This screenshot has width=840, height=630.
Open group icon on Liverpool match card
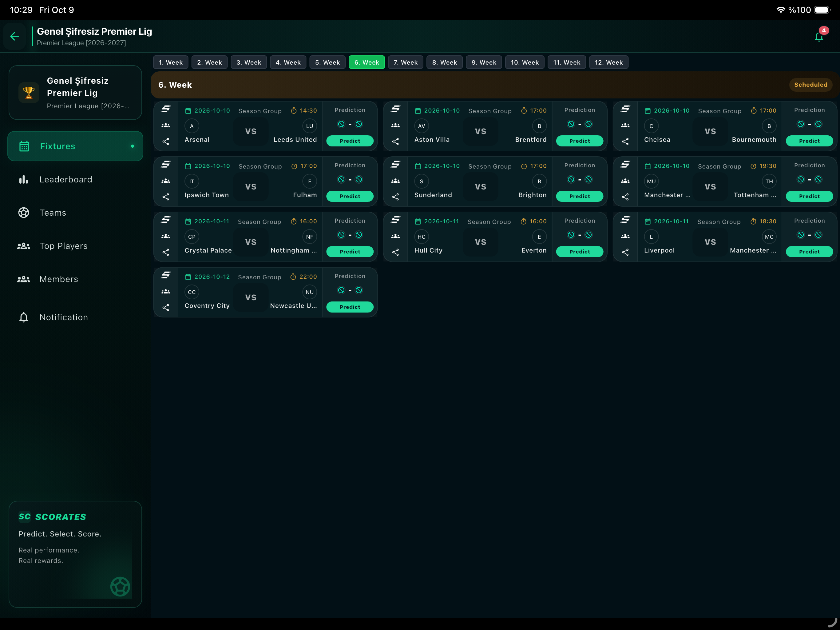625,236
